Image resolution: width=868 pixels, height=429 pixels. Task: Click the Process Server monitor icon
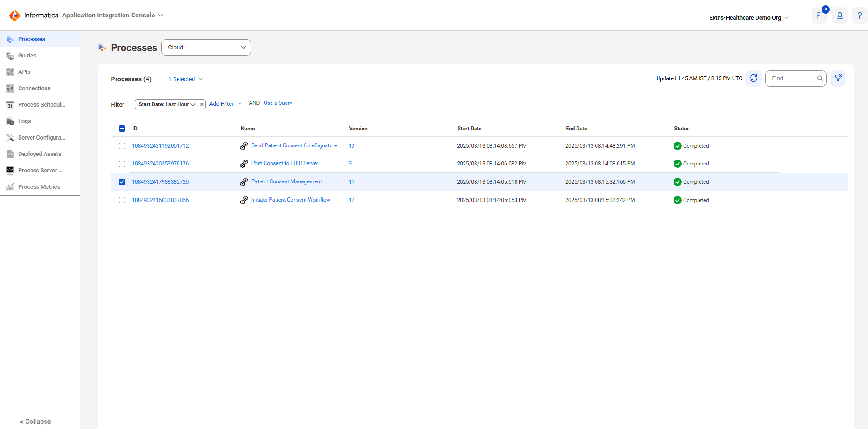[10, 171]
